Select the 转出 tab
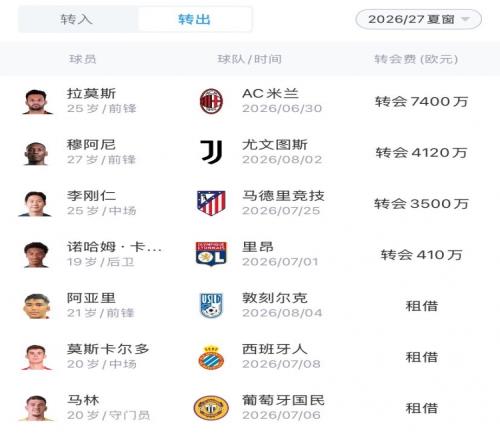Screen dimensions: 500x440 [194, 19]
